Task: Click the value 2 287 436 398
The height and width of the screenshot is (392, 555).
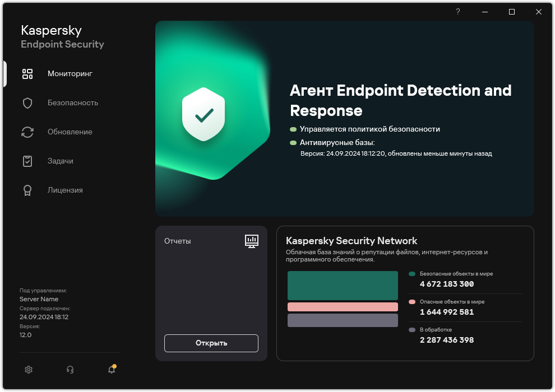Action: pos(447,340)
